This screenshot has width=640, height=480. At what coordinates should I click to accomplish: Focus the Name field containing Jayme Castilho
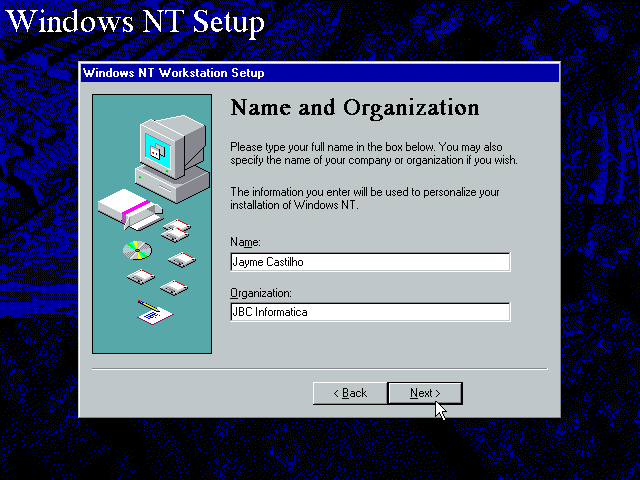coord(369,262)
